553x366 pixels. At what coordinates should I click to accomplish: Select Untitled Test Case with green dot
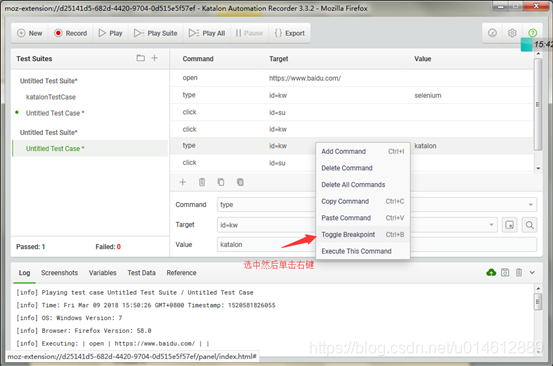55,113
